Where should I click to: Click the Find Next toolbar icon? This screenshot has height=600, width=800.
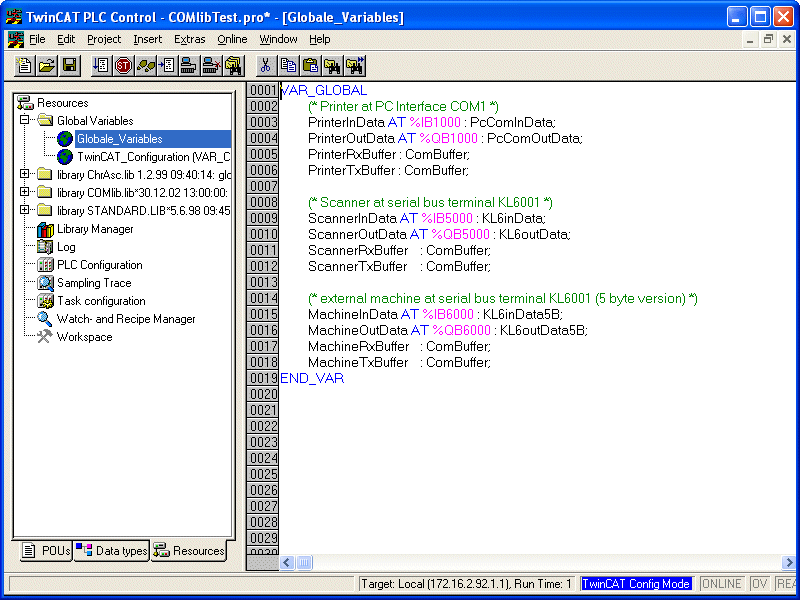pos(355,65)
